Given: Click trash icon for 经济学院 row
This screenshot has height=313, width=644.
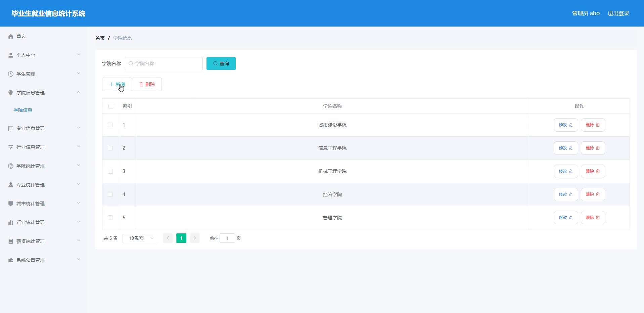Looking at the screenshot, I should tap(598, 194).
